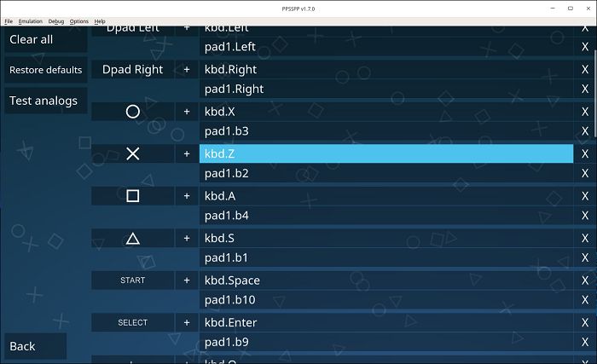Viewport: 597px width, 364px height.
Task: Edit the pad1.b2 binding
Action: click(x=386, y=173)
